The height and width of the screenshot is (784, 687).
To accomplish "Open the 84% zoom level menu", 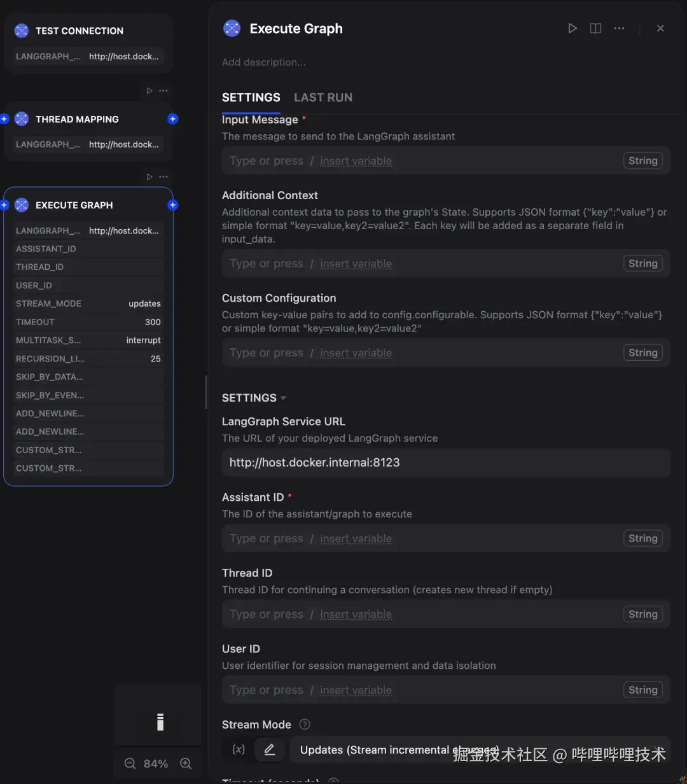I will (155, 763).
